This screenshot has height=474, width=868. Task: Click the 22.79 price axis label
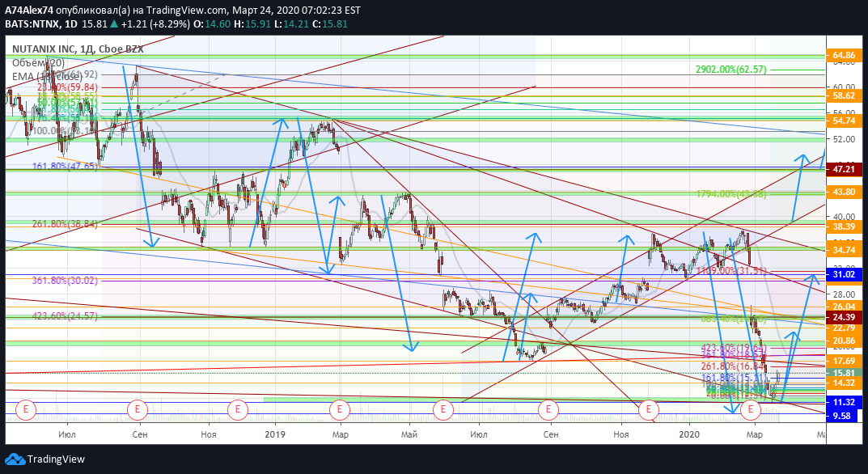pos(844,328)
